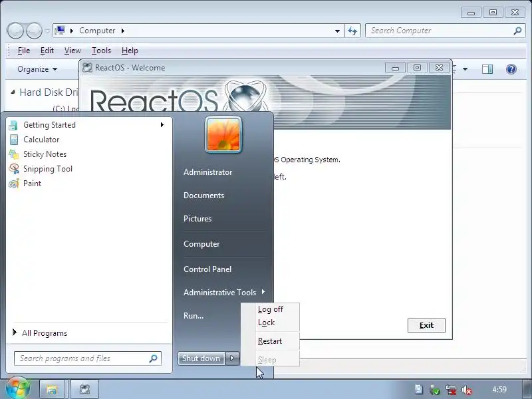Click the Search Computer magnifier icon
This screenshot has width=532, height=399.
[517, 31]
